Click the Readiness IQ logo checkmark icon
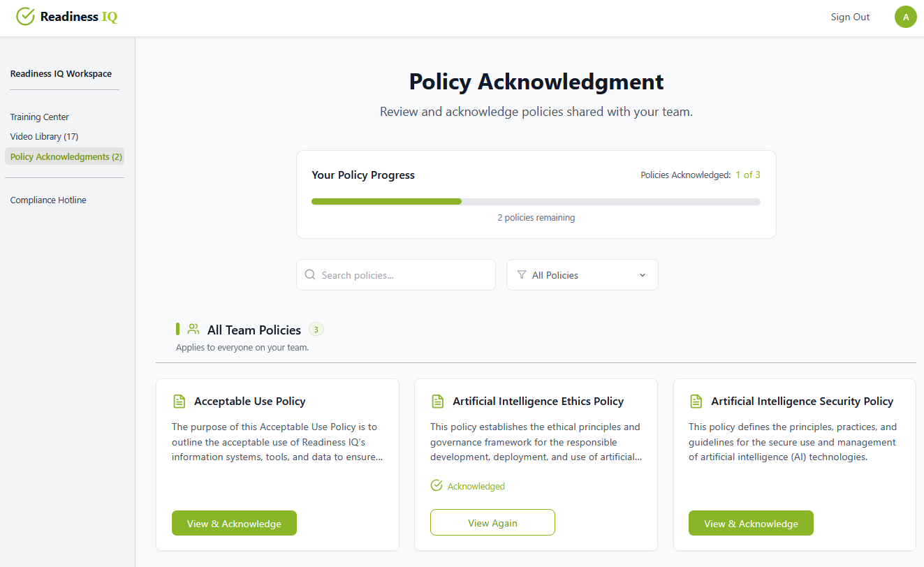This screenshot has height=567, width=924. point(26,15)
